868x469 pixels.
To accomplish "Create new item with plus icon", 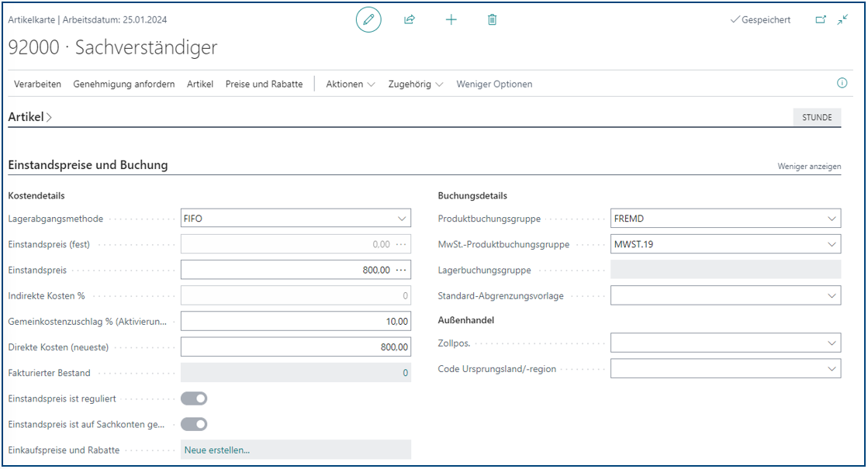I will pyautogui.click(x=451, y=20).
